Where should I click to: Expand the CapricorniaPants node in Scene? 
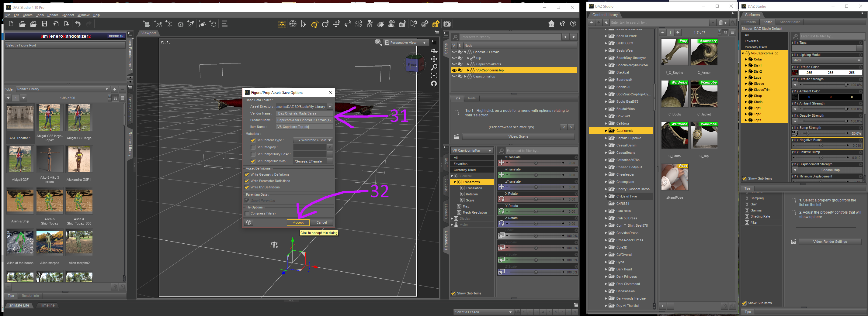coord(468,64)
